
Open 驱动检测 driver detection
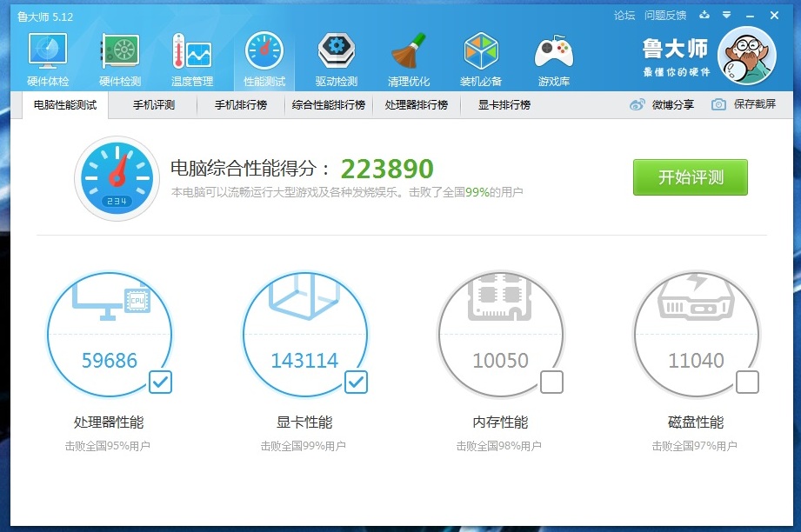(x=336, y=59)
